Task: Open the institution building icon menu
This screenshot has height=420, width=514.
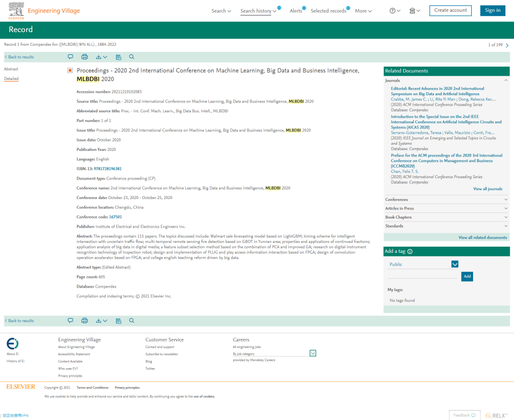Action: point(415,11)
